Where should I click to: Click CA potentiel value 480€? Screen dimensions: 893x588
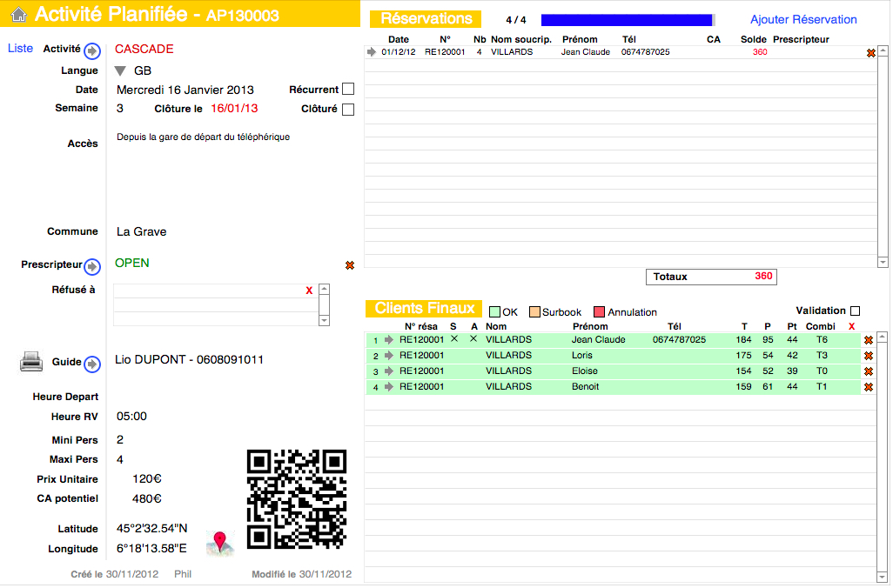coord(147,498)
